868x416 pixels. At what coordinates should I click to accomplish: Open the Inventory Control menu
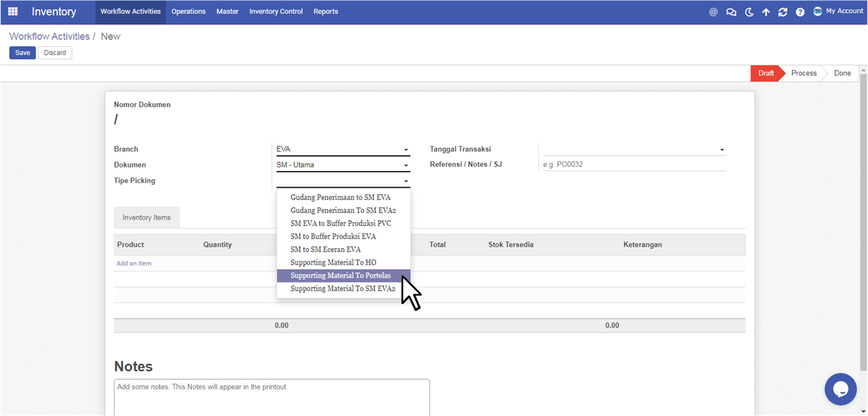[x=276, y=11]
